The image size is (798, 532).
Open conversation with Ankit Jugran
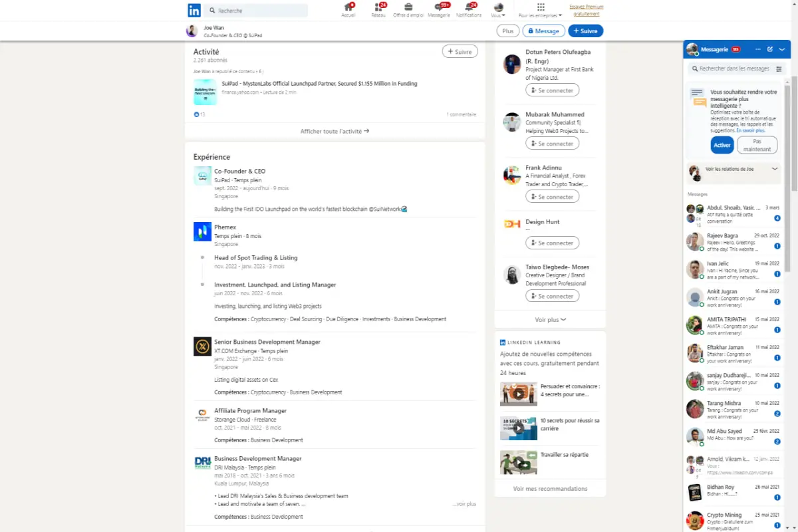pos(734,298)
